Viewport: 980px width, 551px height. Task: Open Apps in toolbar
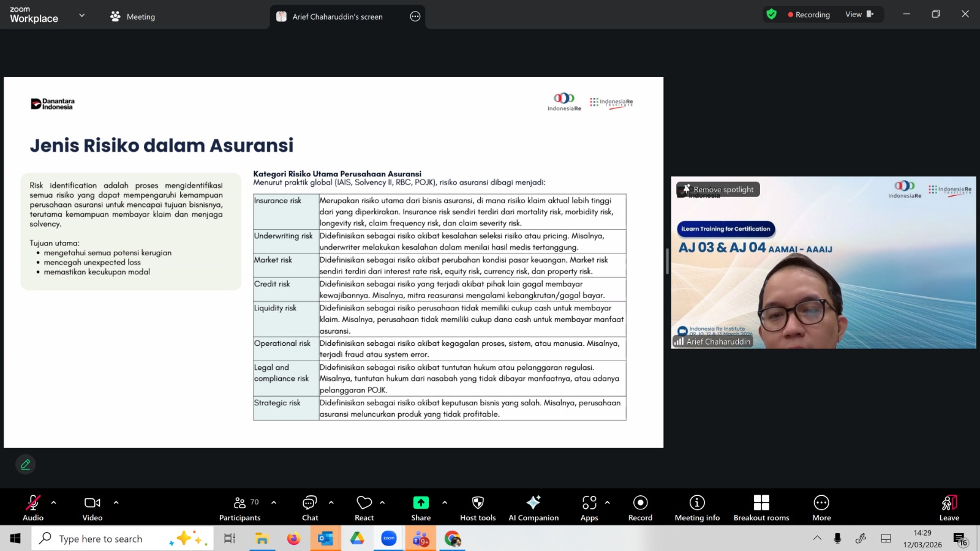(589, 508)
